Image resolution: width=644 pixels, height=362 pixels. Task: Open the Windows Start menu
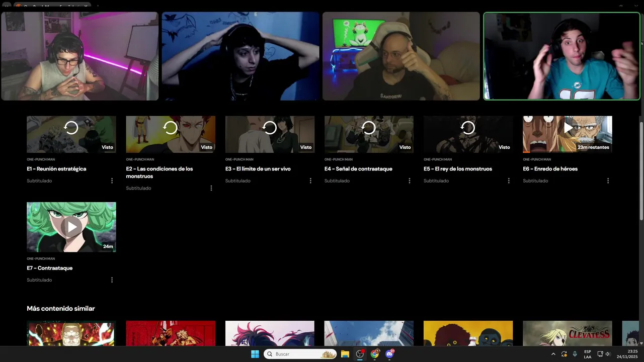pos(255,354)
